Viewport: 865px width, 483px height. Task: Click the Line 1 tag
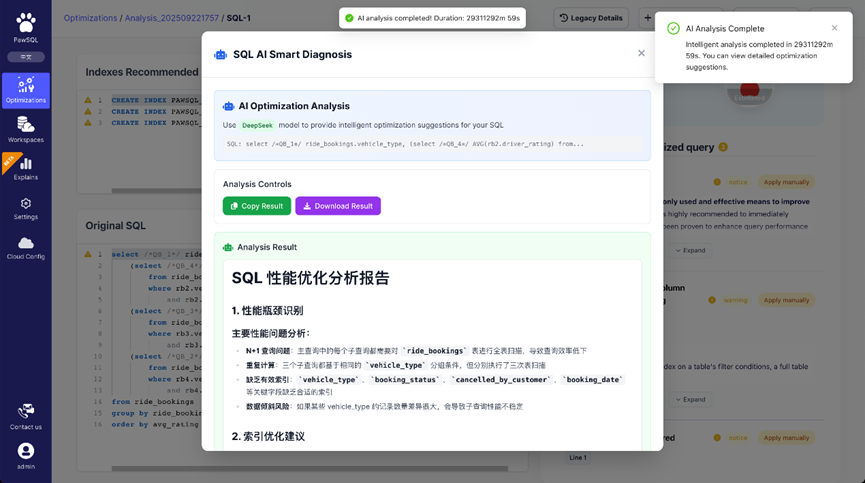[578, 458]
